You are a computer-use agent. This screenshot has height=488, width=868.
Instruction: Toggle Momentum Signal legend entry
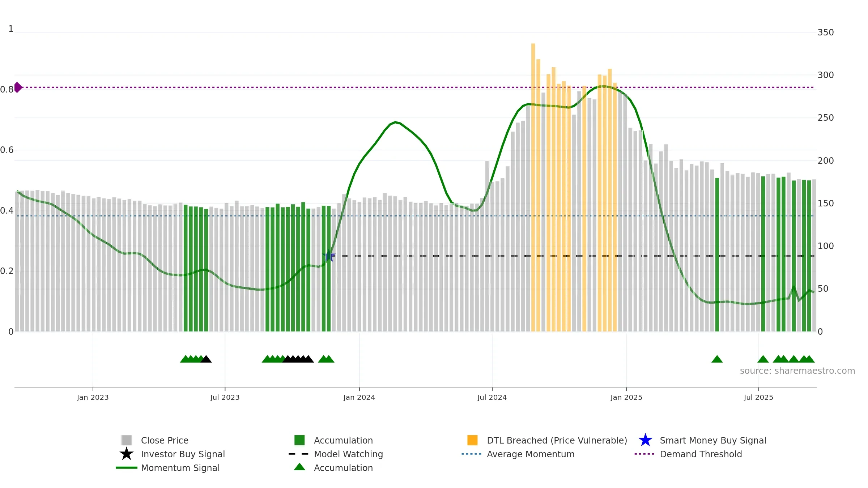pos(180,468)
